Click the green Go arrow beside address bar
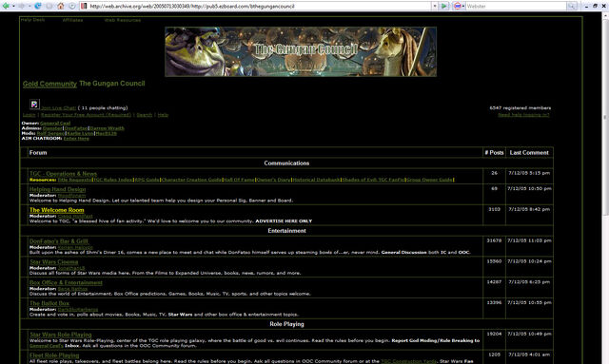The height and width of the screenshot is (364, 609). (x=444, y=6)
